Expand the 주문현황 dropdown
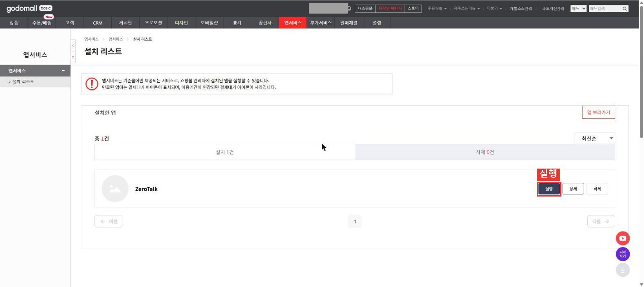This screenshot has height=287, width=644. [x=437, y=9]
